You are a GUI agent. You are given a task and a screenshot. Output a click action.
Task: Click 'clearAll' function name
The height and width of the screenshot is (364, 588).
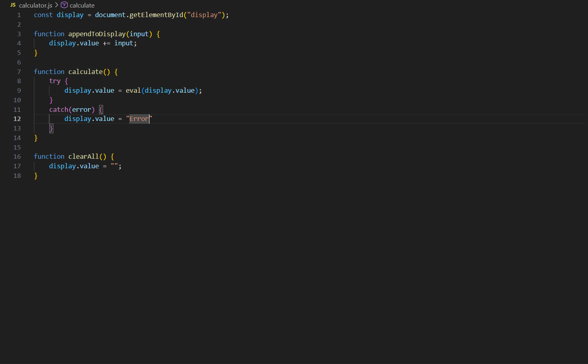(x=84, y=157)
